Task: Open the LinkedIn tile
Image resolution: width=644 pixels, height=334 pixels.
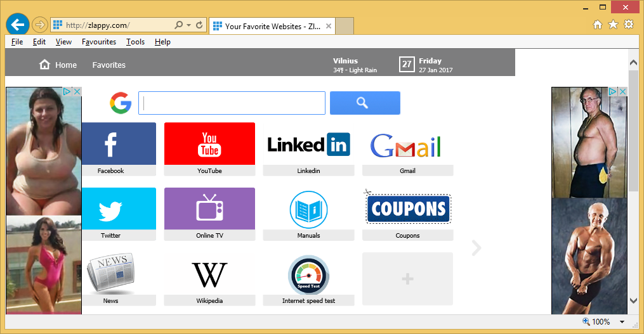Action: point(308,149)
